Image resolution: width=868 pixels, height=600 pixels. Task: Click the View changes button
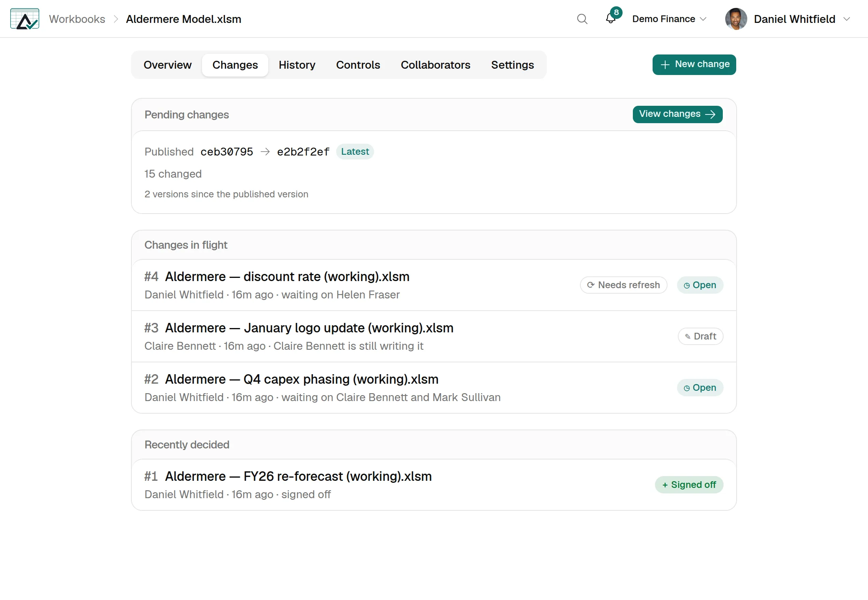(677, 114)
